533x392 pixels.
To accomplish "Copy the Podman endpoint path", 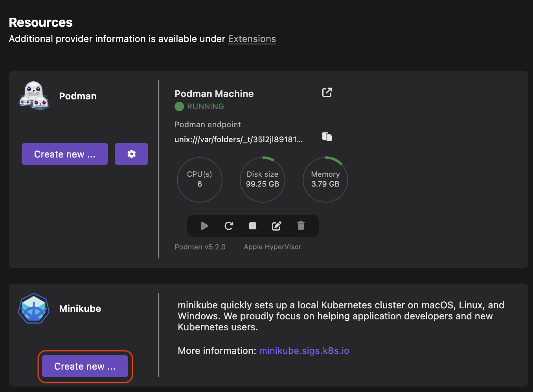I will pyautogui.click(x=327, y=136).
